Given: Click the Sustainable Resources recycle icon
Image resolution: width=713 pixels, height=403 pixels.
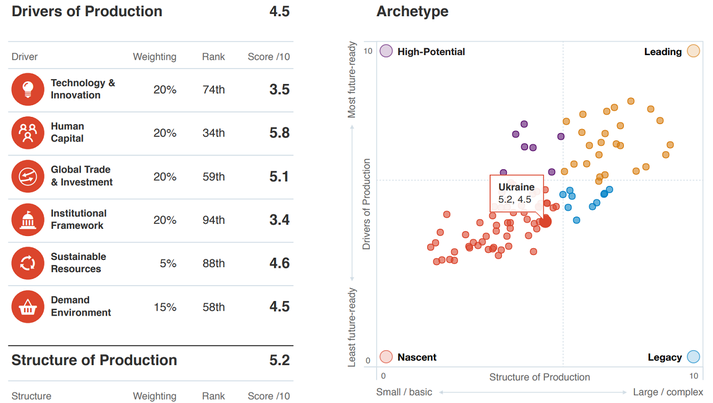Looking at the screenshot, I should (27, 263).
